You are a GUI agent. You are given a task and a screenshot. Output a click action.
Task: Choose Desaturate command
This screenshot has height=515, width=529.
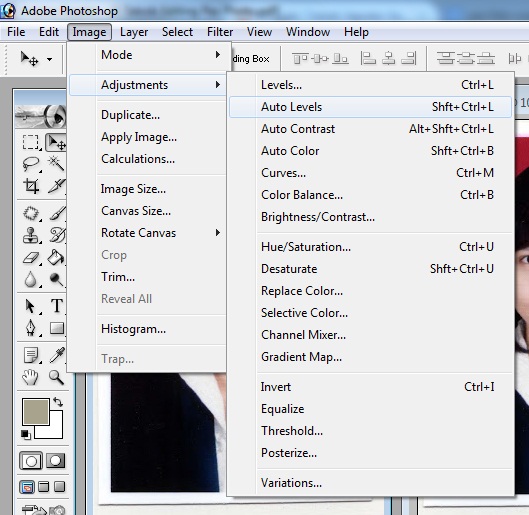370,269
